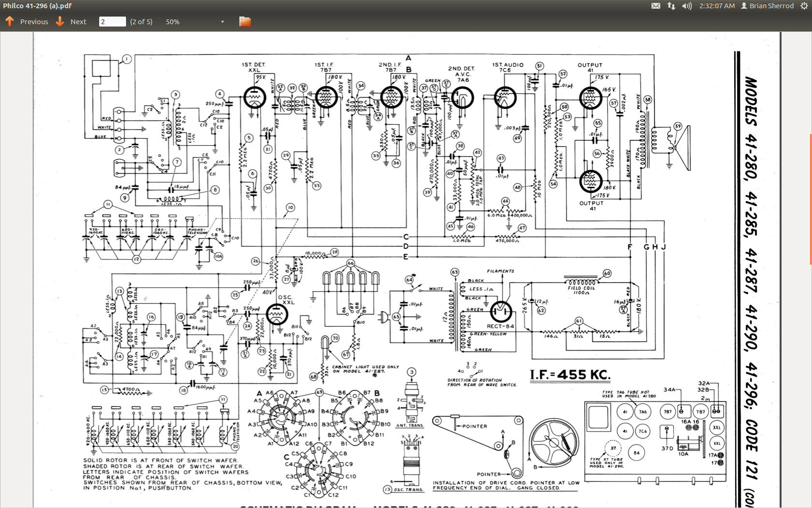Click the (2 of 5) page count label
812x508 pixels.
tap(141, 22)
